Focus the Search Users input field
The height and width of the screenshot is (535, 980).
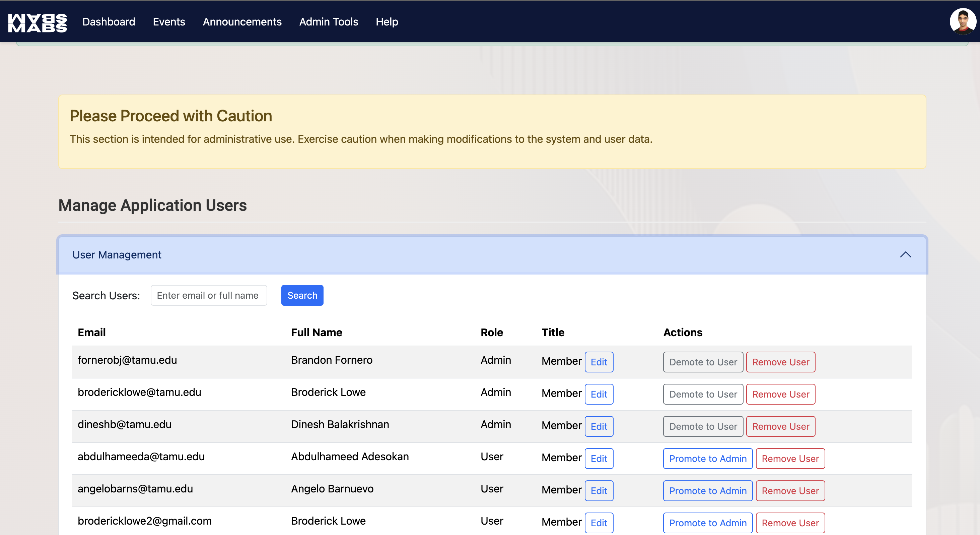coord(208,295)
